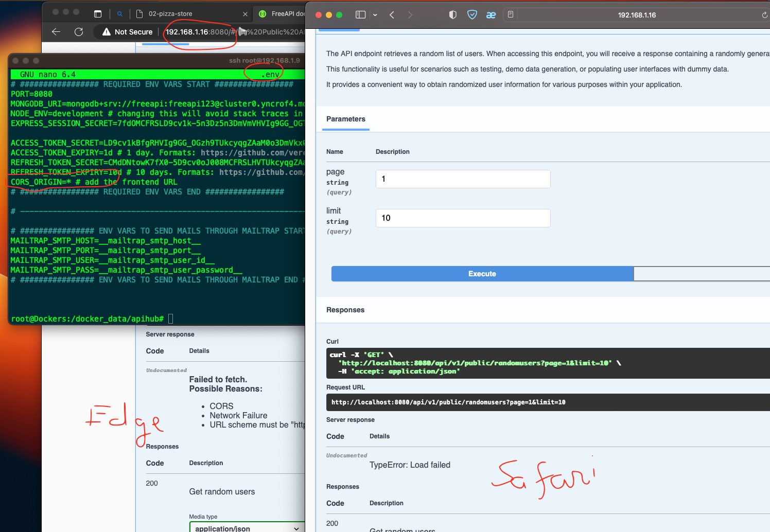Screen dimensions: 770x532
Task: Switch to the 02-pizza-store tab
Action: (175, 14)
